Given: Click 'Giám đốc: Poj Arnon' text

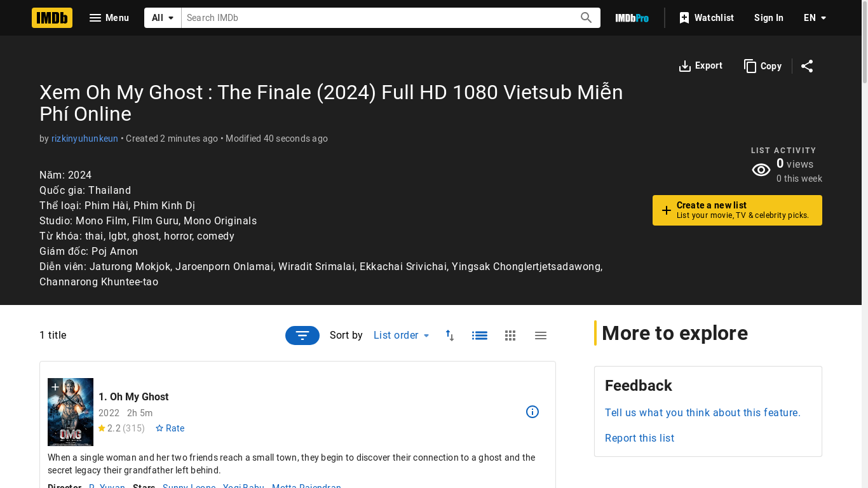Looking at the screenshot, I should click(89, 252).
